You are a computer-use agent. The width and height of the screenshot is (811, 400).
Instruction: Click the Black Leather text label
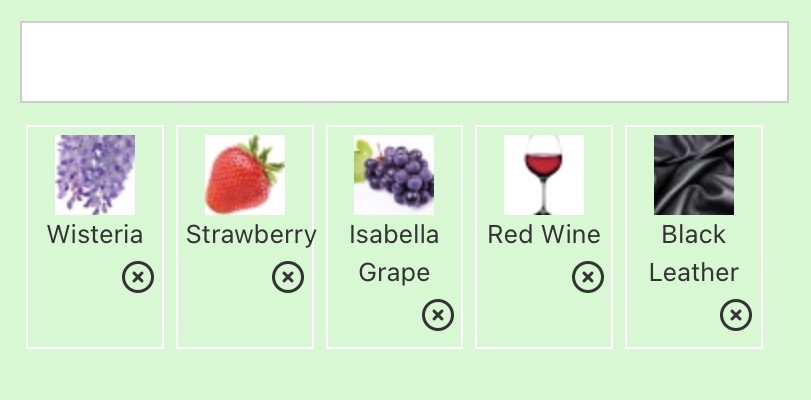(694, 254)
